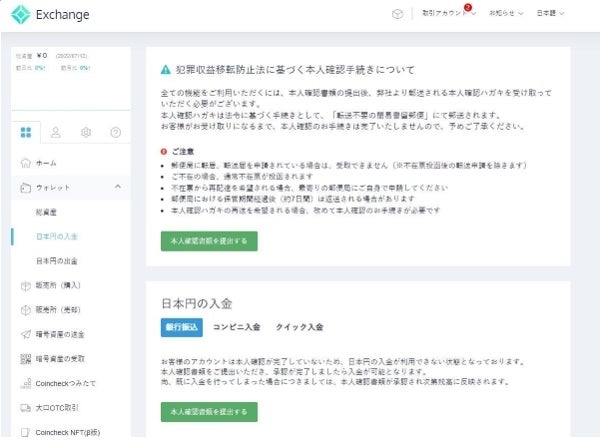Expand the お知らせ notifications dropdown

[506, 15]
